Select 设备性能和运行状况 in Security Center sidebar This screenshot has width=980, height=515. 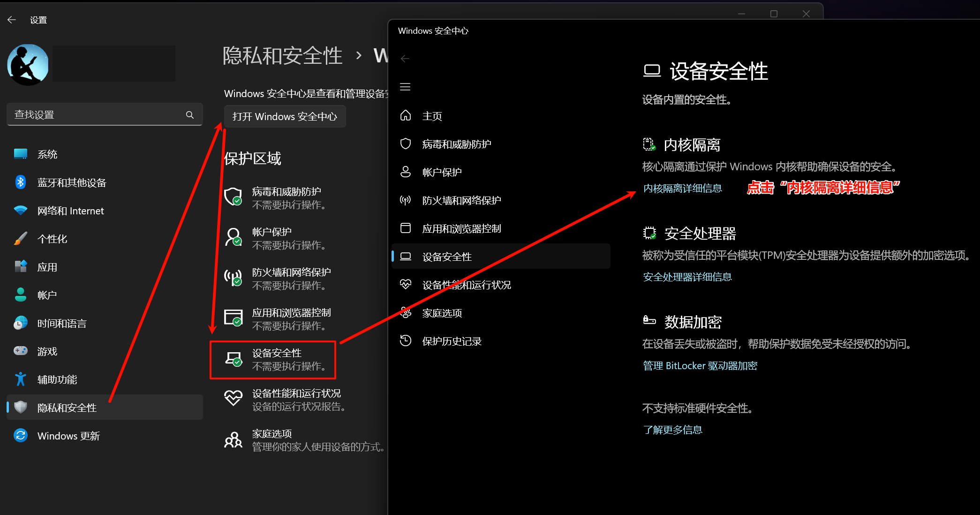[x=501, y=285]
